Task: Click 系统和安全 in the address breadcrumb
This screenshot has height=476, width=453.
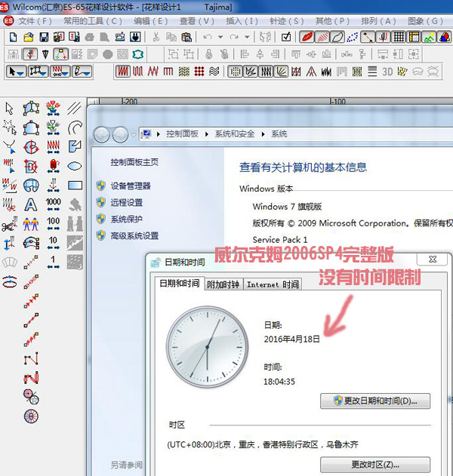Action: (x=235, y=134)
